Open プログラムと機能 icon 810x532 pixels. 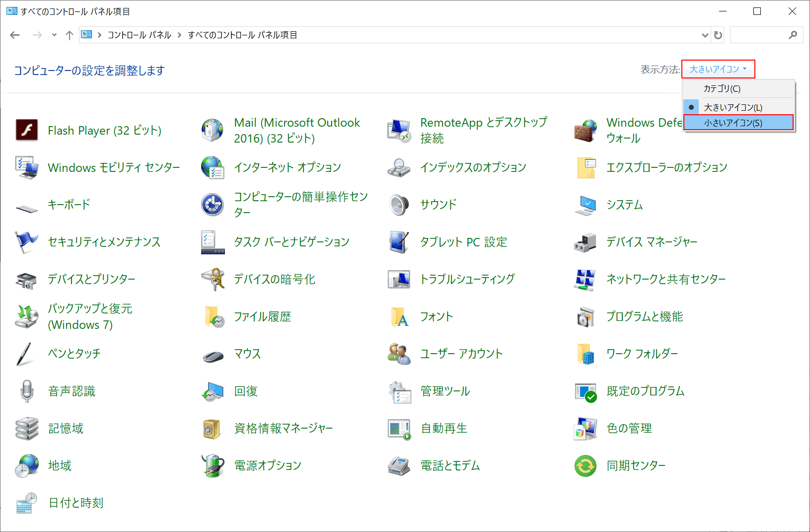pyautogui.click(x=586, y=316)
